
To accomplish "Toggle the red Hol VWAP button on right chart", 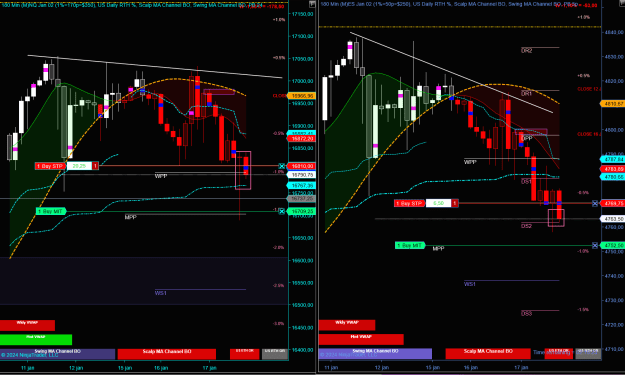I will [x=361, y=340].
